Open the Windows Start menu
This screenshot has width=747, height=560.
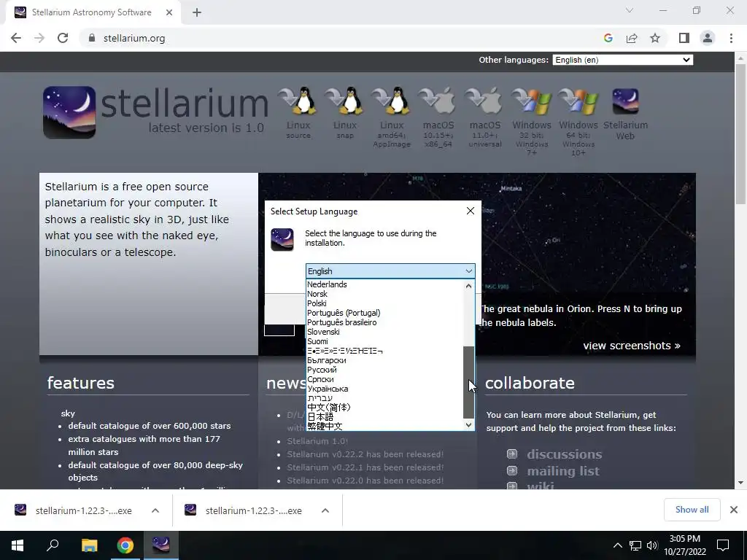tap(18, 545)
